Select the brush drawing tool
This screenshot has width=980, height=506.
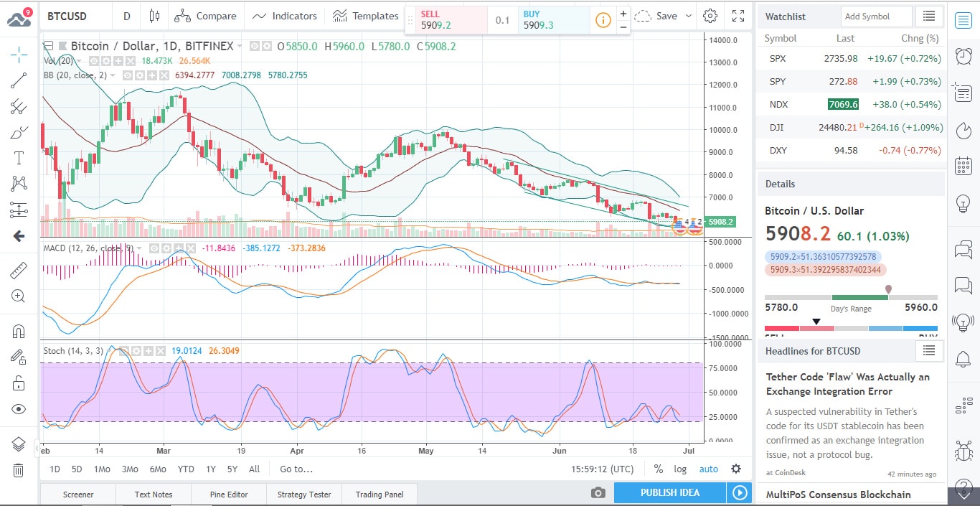tap(19, 133)
